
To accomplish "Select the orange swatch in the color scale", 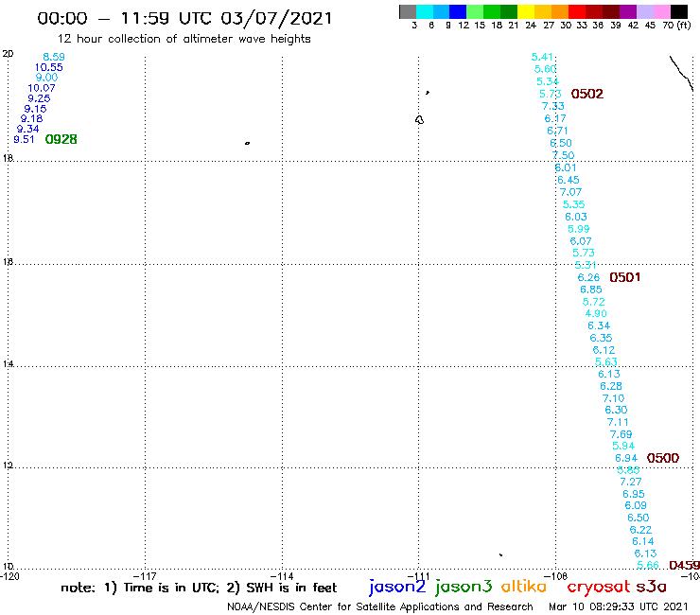I will 559,11.
